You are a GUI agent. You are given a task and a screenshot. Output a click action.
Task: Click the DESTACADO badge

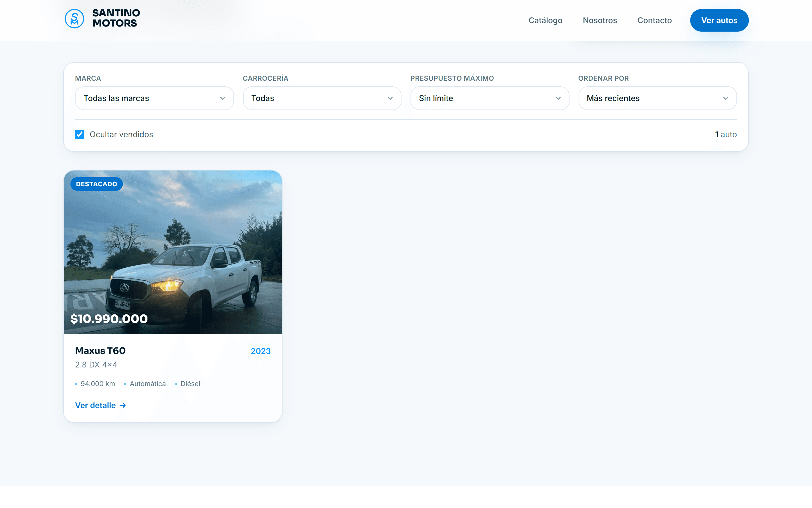(97, 184)
